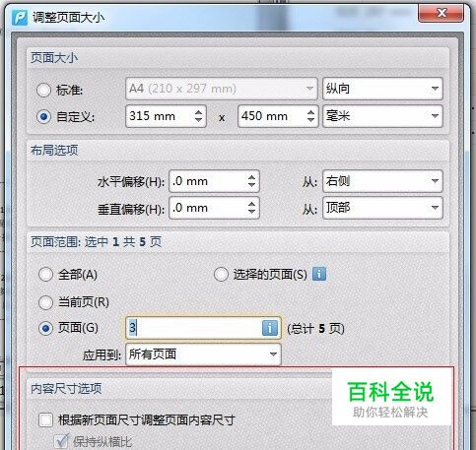Expand the 顶部 offset origin dropdown

[382, 208]
